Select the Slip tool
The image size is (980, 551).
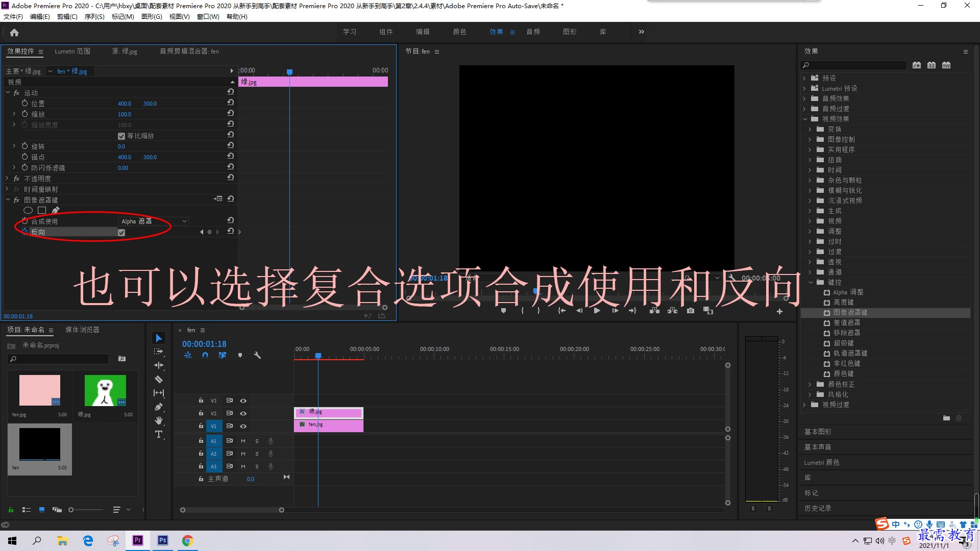click(159, 393)
